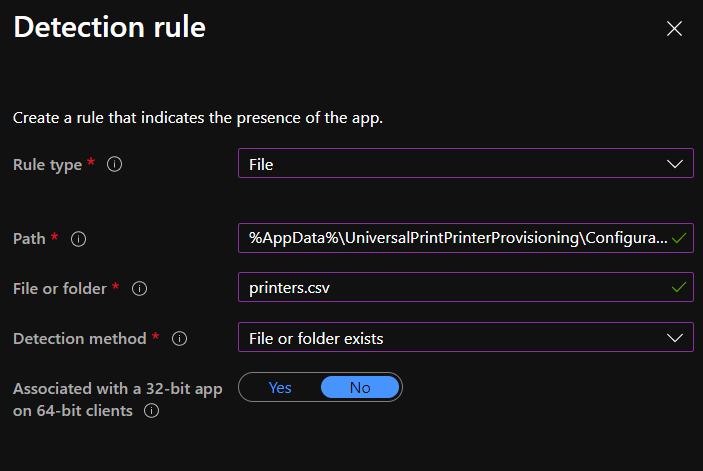Set 32-bit app association to Yes
Image resolution: width=703 pixels, height=471 pixels.
click(x=280, y=388)
